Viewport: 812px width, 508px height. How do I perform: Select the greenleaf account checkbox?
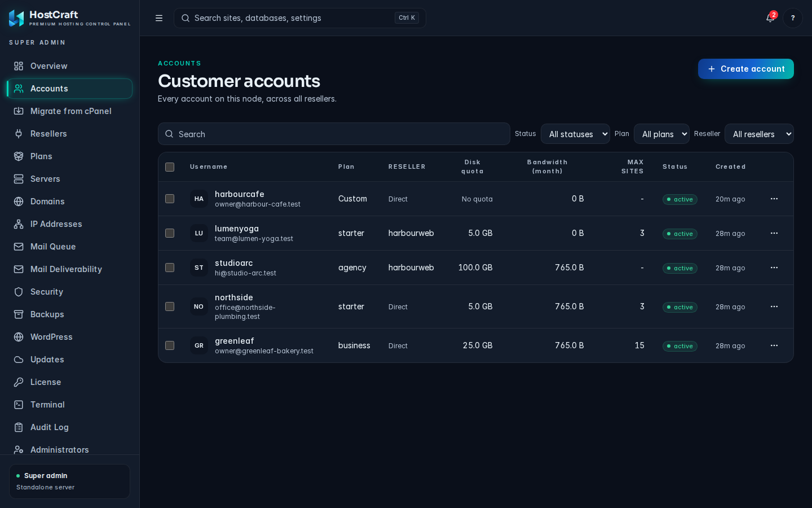(x=170, y=345)
